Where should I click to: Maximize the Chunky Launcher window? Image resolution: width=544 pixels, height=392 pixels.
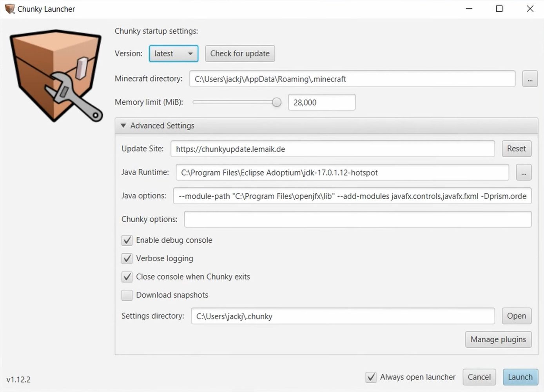click(499, 9)
